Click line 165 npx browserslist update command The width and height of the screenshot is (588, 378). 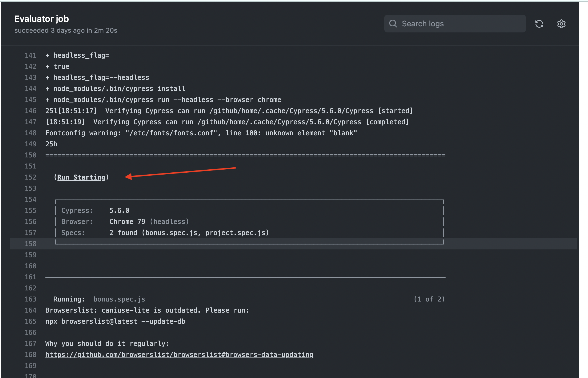pyautogui.click(x=115, y=321)
